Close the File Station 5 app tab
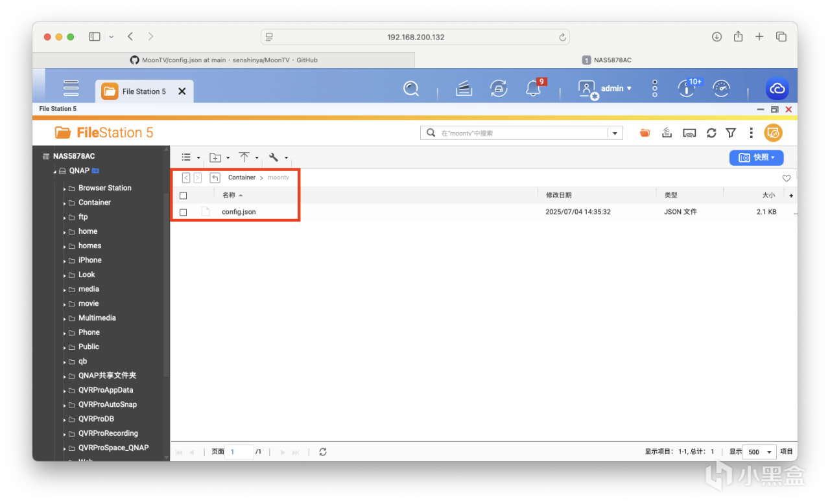 182,91
